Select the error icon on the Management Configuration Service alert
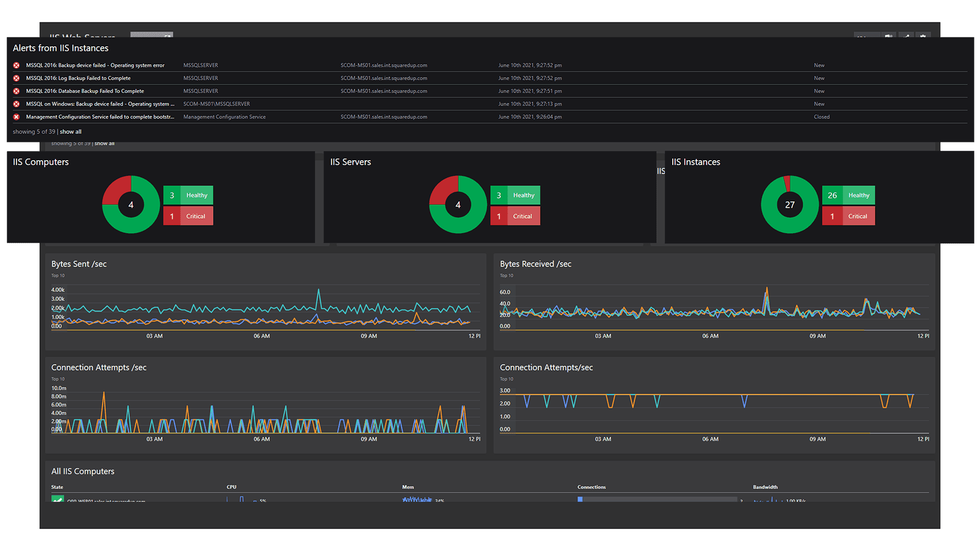980x551 pixels. (16, 117)
